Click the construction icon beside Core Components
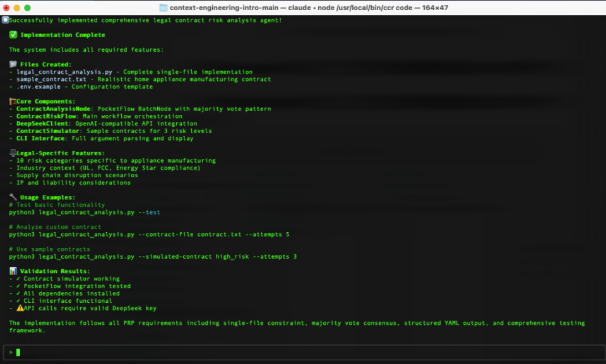Viewport: 606px width, 364px height. 13,101
